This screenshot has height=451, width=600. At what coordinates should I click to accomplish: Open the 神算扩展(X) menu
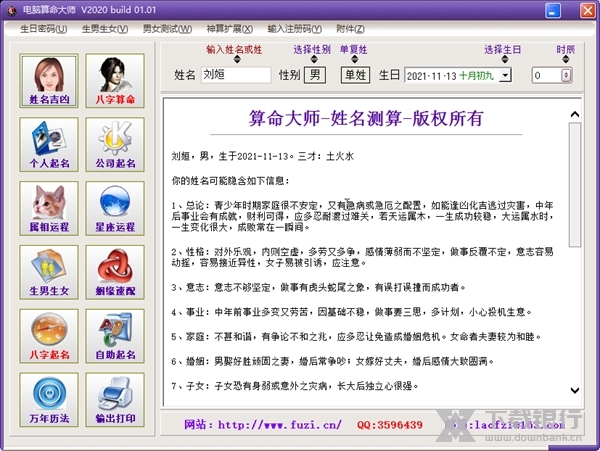pos(230,29)
